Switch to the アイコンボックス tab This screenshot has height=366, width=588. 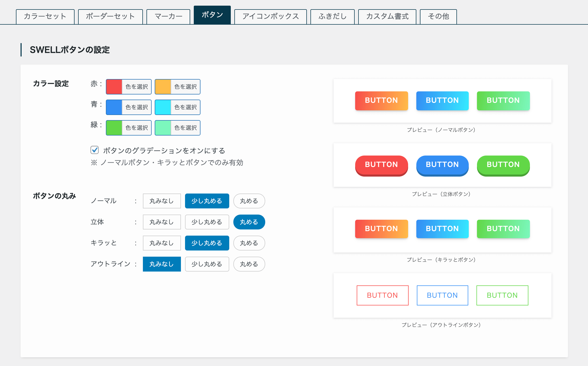pyautogui.click(x=270, y=16)
